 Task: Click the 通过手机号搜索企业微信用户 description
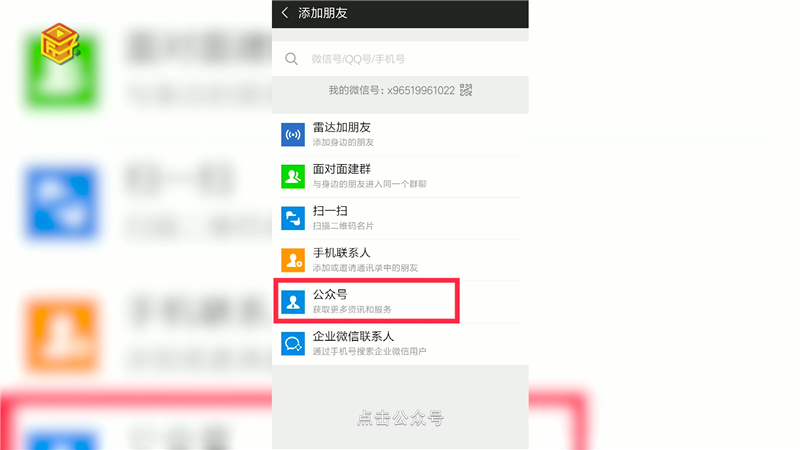point(369,351)
